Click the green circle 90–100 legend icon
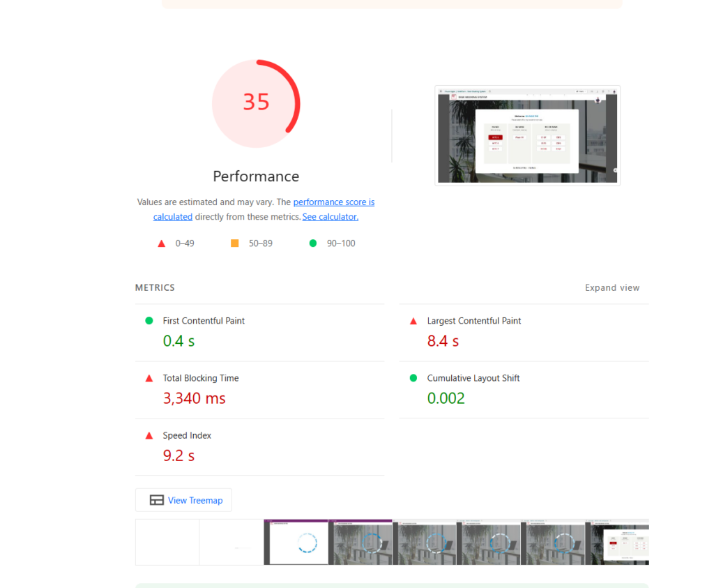 pos(313,243)
